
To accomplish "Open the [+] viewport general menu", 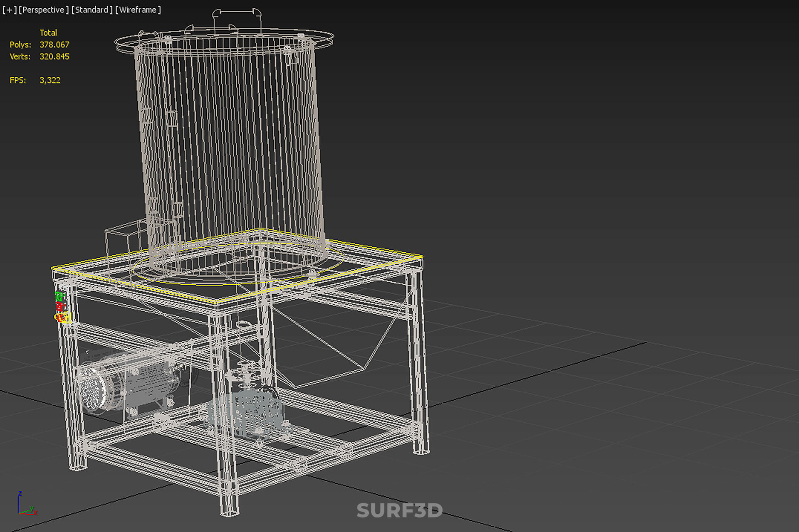I will (10, 10).
